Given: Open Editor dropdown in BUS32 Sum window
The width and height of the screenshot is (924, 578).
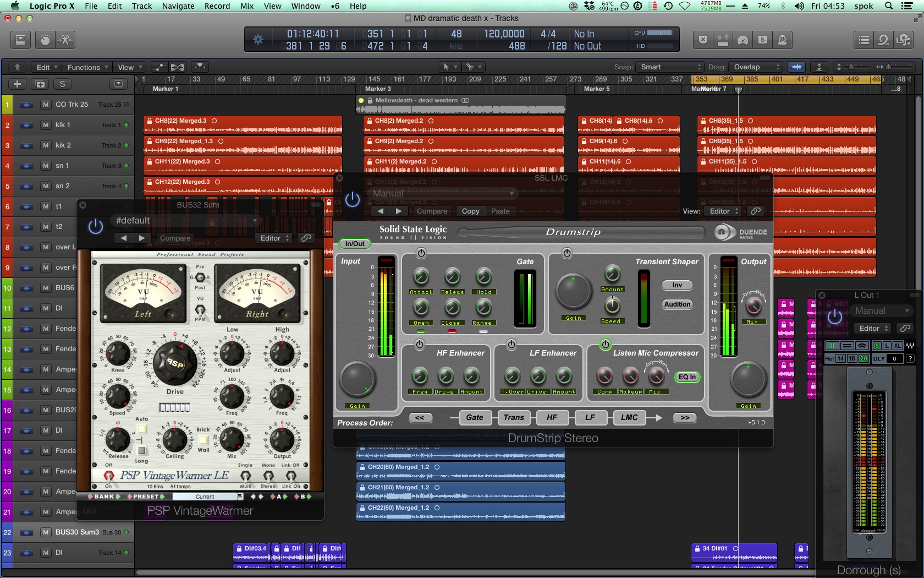Looking at the screenshot, I should 275,238.
